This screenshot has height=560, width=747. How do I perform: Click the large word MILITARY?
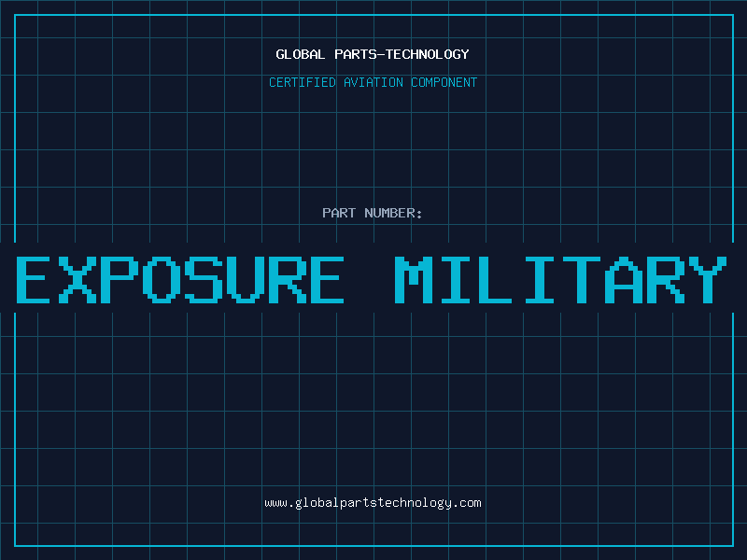click(x=561, y=279)
